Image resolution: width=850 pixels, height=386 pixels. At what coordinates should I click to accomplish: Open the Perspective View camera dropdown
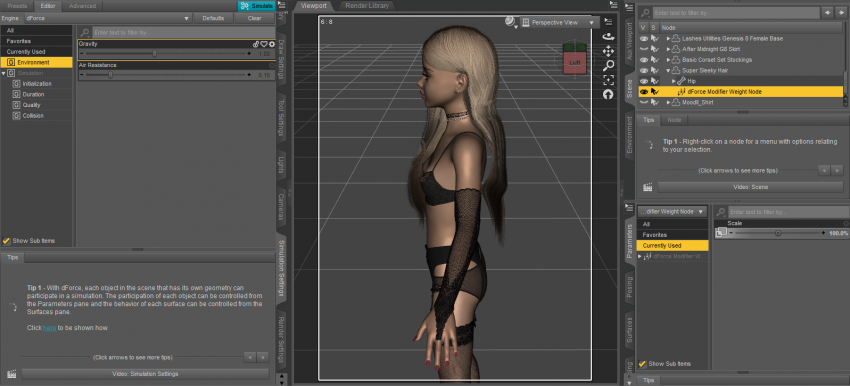click(x=560, y=22)
